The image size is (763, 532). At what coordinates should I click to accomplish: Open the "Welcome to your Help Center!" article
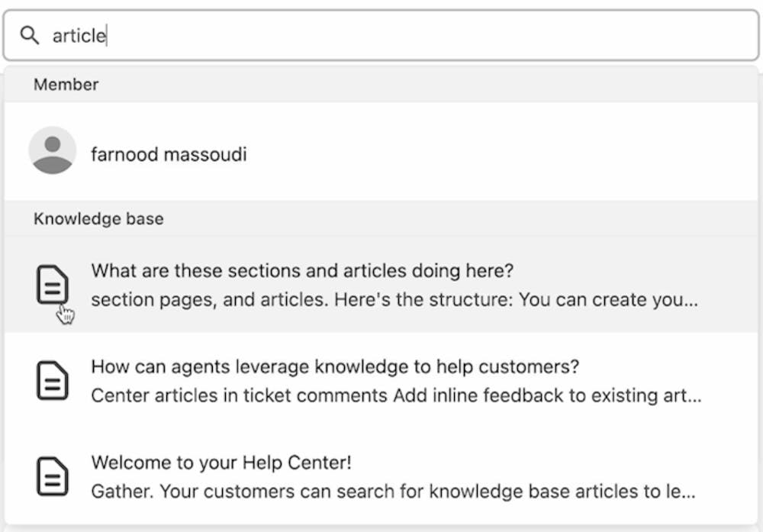click(x=221, y=463)
